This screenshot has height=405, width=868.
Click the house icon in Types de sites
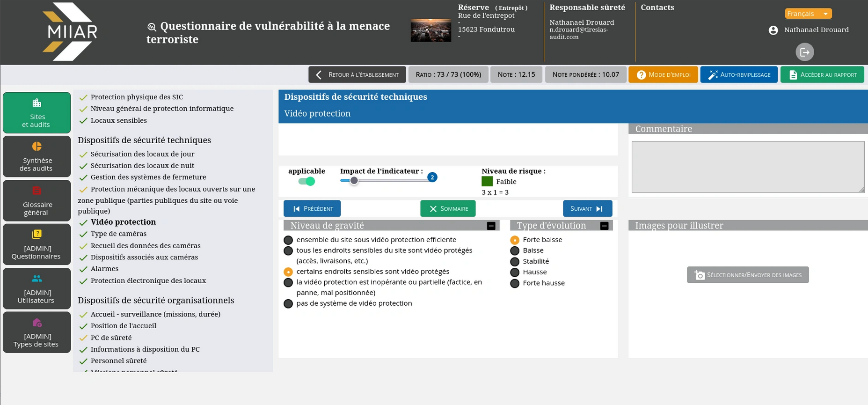pyautogui.click(x=37, y=322)
